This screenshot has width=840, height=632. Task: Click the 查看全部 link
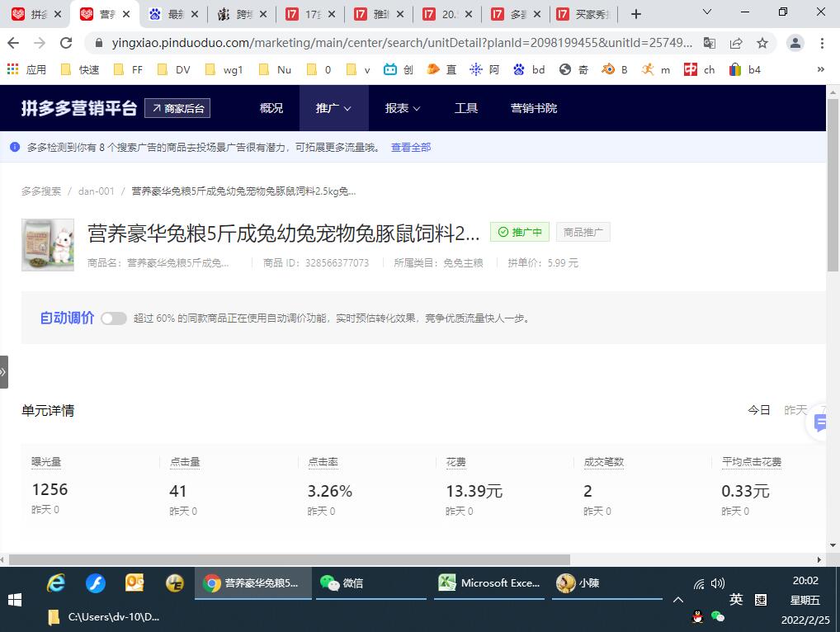click(x=410, y=148)
